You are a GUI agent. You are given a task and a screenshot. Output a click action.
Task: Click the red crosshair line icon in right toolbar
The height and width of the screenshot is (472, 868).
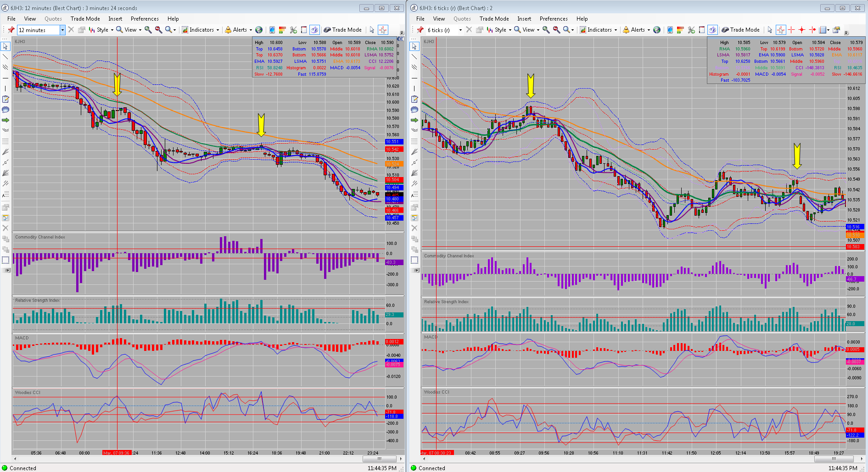click(x=791, y=30)
